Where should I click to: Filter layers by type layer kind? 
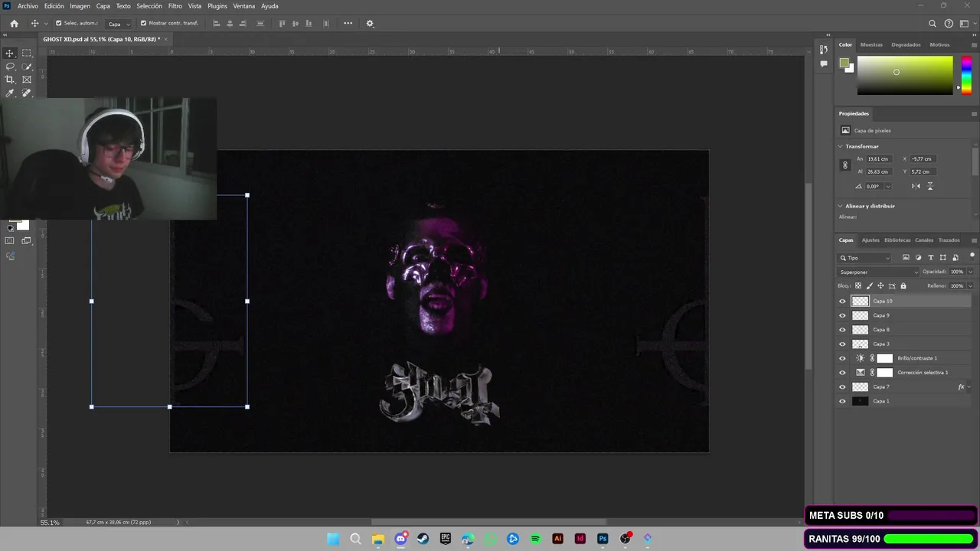click(930, 258)
